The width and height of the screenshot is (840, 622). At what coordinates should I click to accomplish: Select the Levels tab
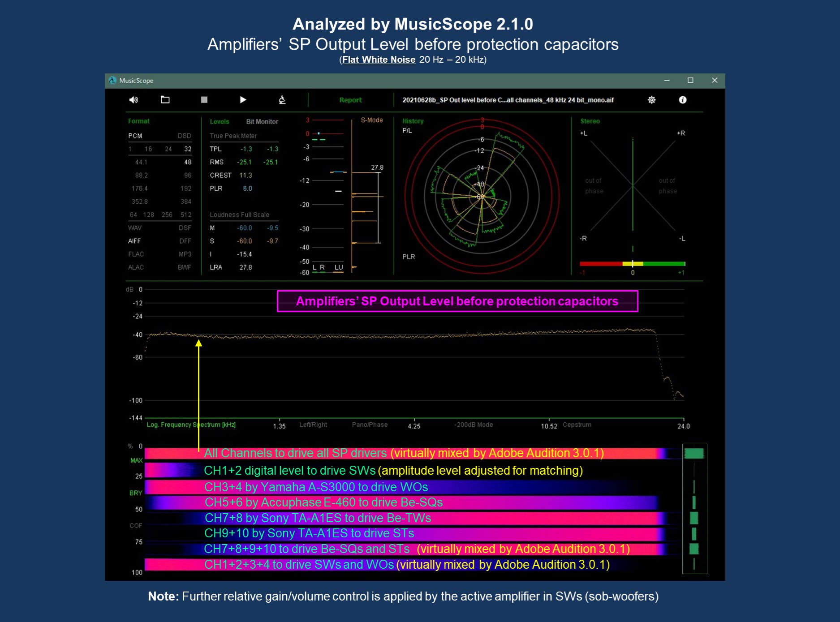tap(220, 122)
